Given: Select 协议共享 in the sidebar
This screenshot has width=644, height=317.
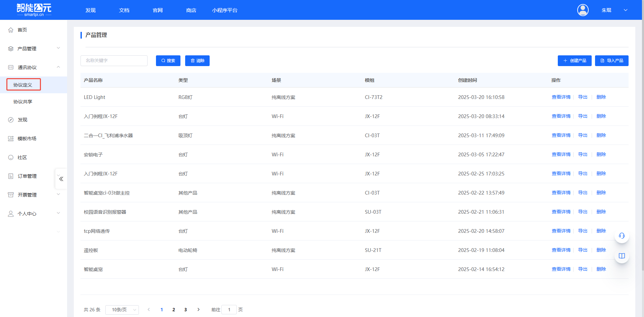Looking at the screenshot, I should 23,102.
